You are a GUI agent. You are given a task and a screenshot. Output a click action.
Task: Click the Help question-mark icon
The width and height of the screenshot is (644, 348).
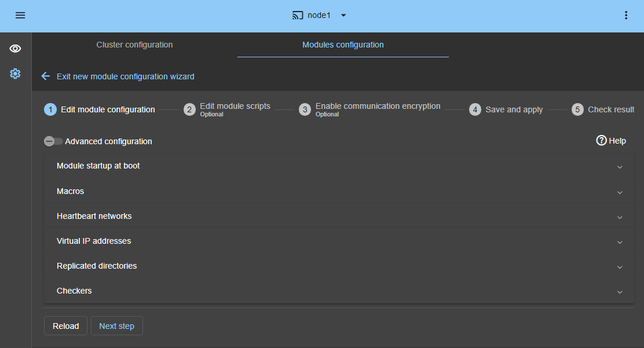pos(601,140)
